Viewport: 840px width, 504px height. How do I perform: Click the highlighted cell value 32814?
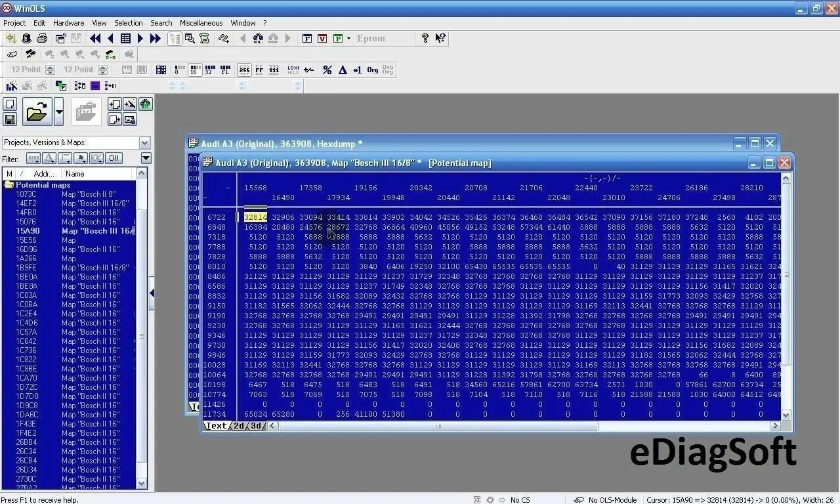pyautogui.click(x=255, y=217)
